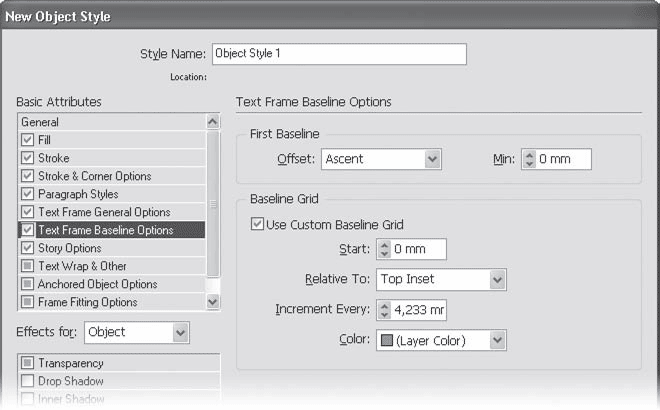Select Text Frame General Options item
The height and width of the screenshot is (410, 660).
[x=103, y=212]
